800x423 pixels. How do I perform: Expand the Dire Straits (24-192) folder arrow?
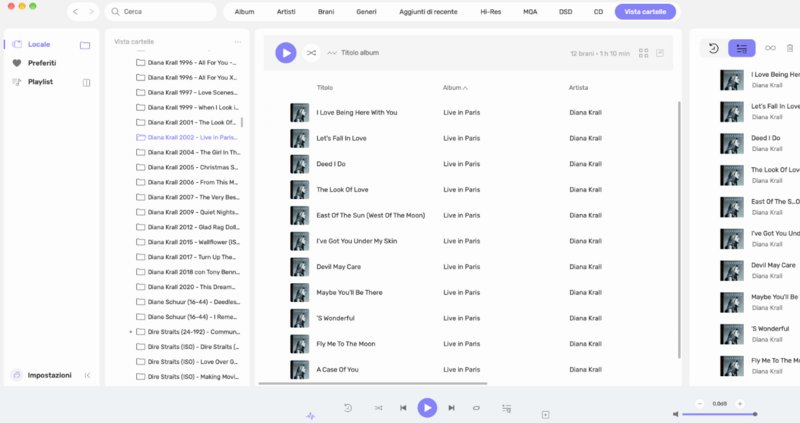point(131,332)
